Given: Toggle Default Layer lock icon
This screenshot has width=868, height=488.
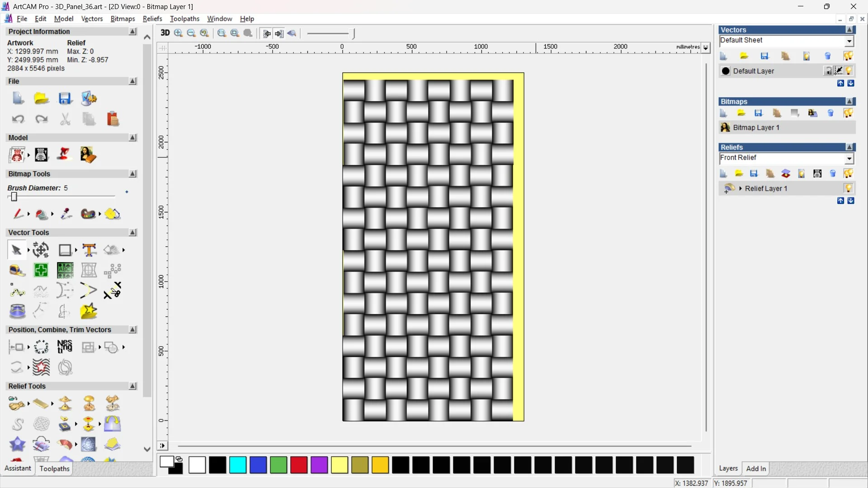Looking at the screenshot, I should click(x=828, y=71).
